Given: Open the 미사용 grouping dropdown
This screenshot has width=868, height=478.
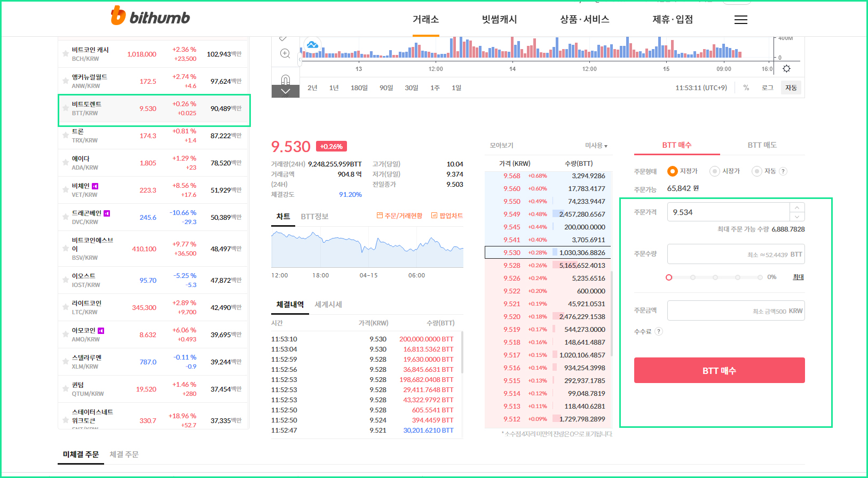Looking at the screenshot, I should [596, 146].
